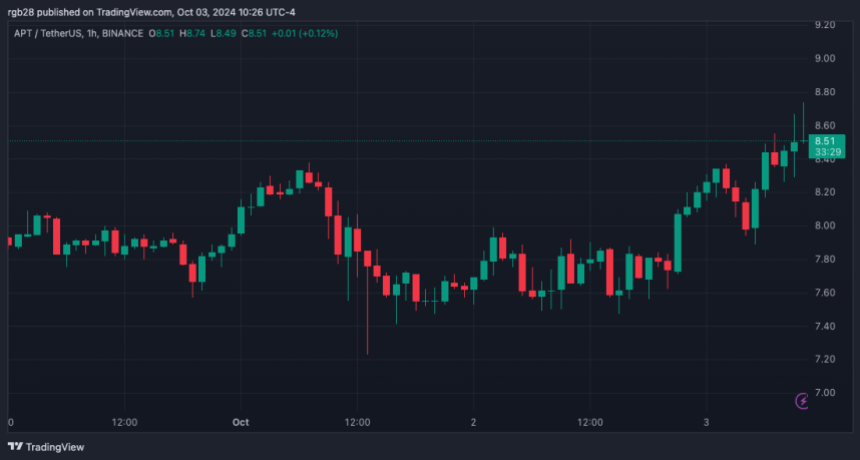The image size is (860, 460).
Task: Click the close value C8.51 in legend
Action: [258, 33]
